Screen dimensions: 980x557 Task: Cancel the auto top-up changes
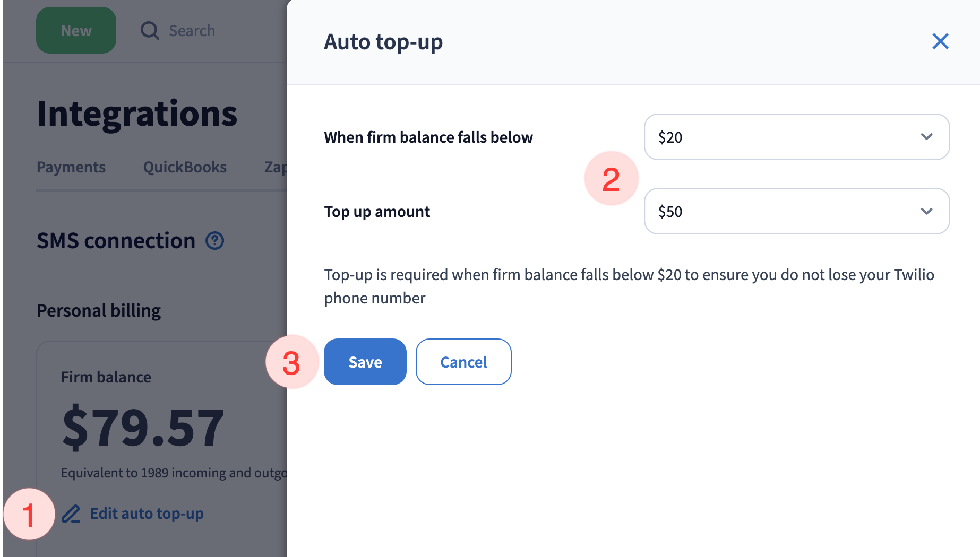[x=463, y=362]
